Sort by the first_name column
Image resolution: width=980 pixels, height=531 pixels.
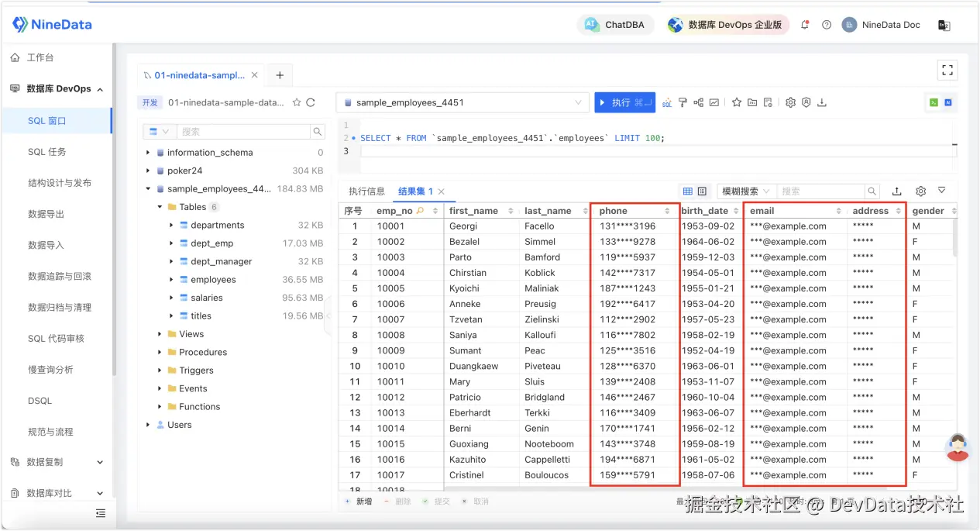coord(511,211)
